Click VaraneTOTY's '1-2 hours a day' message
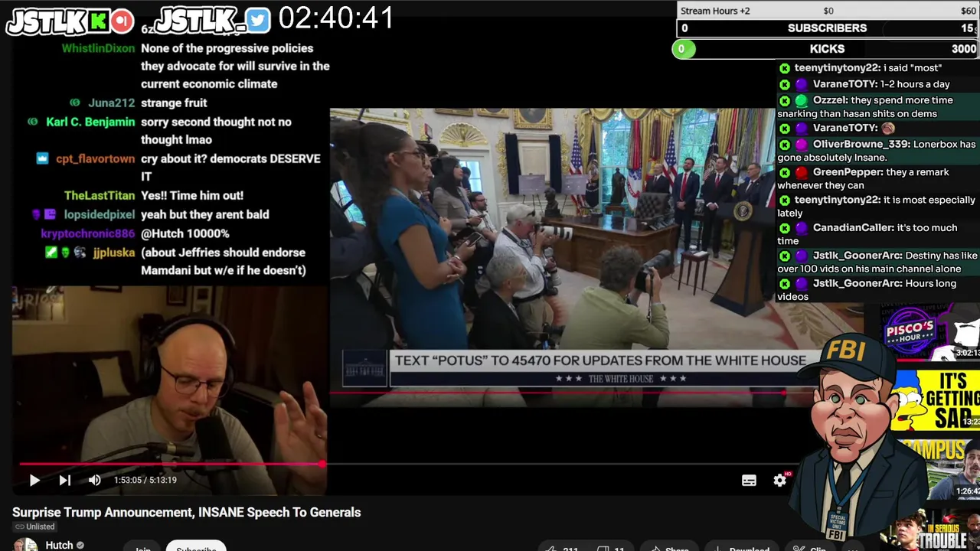 pyautogui.click(x=915, y=84)
